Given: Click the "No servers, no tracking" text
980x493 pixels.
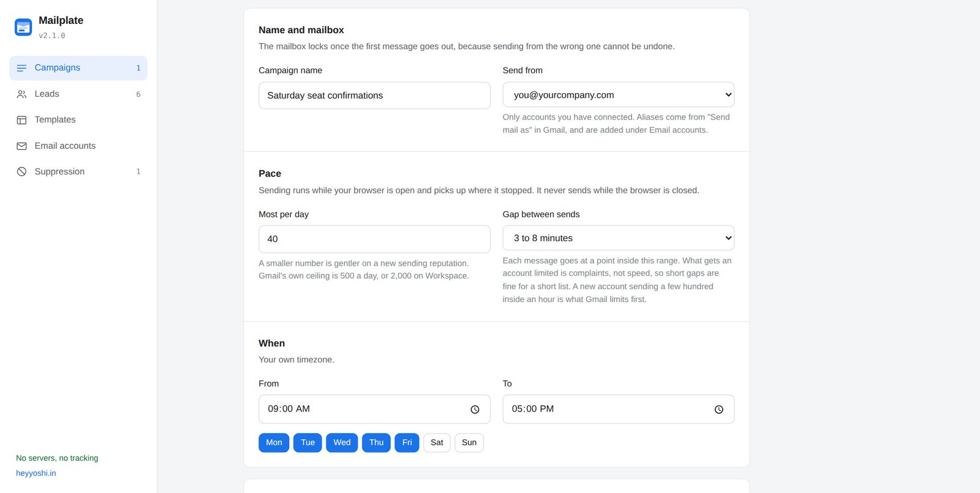Looking at the screenshot, I should point(57,458).
